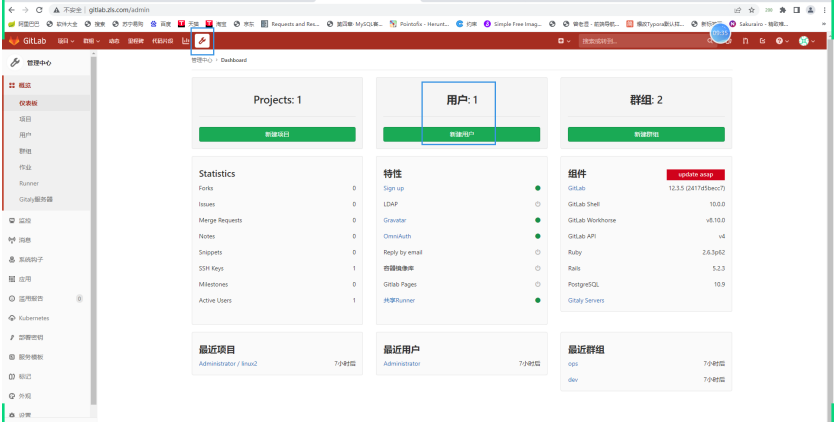Open the OmniAuth feature link

[x=397, y=236]
